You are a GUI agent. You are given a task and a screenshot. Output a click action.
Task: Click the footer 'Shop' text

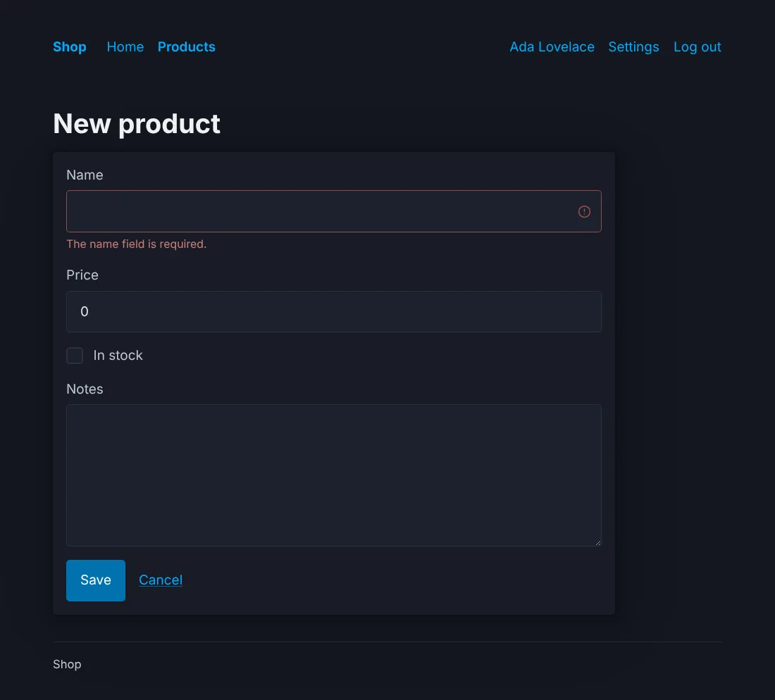click(67, 664)
